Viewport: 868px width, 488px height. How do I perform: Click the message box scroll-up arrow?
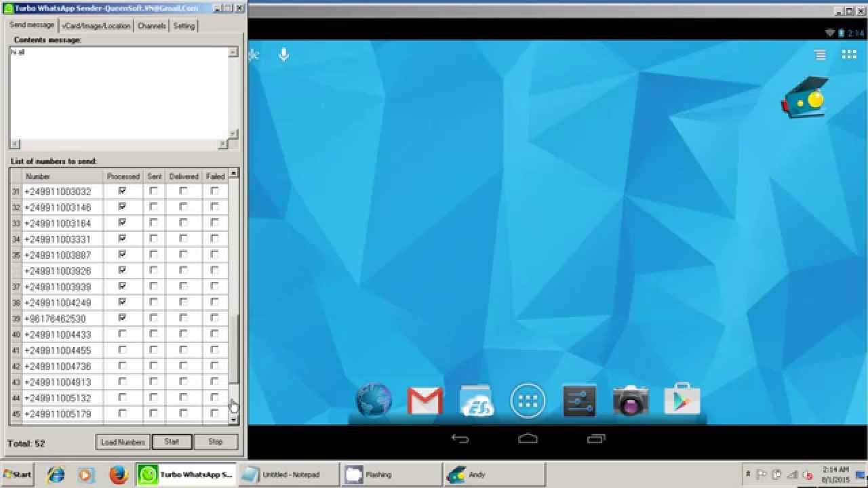tap(233, 52)
